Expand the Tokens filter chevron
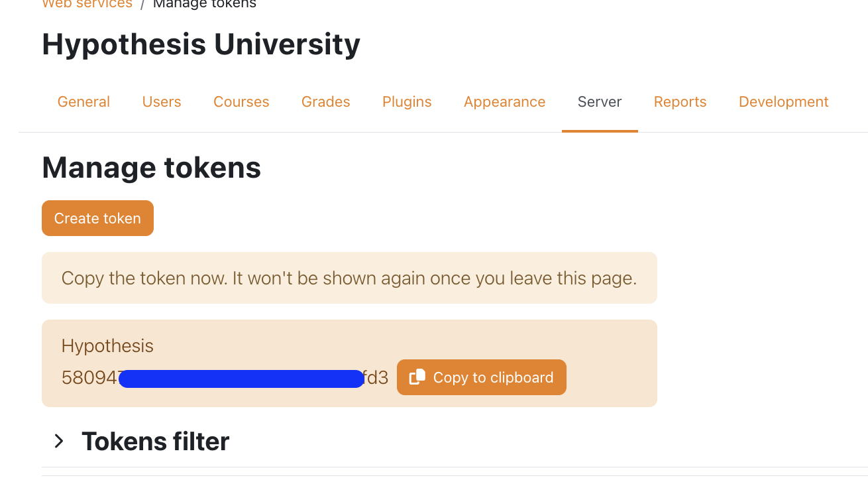868x488 pixels. click(x=59, y=441)
